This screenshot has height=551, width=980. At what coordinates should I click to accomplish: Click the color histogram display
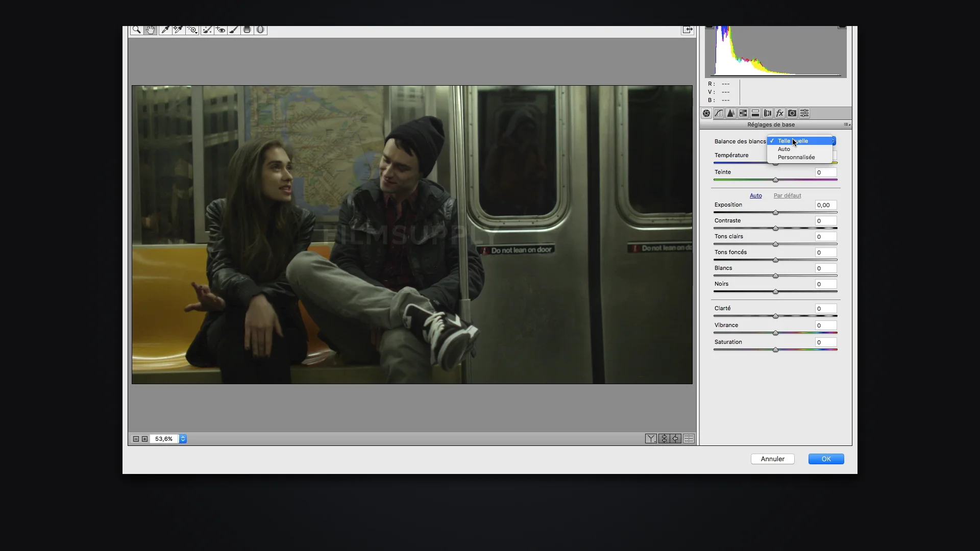pos(775,52)
